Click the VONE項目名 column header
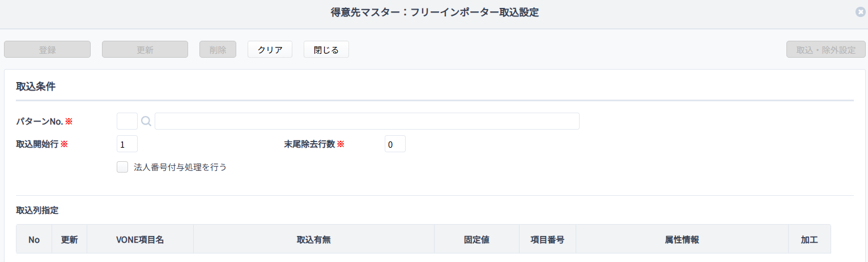868x262 pixels. [140, 239]
